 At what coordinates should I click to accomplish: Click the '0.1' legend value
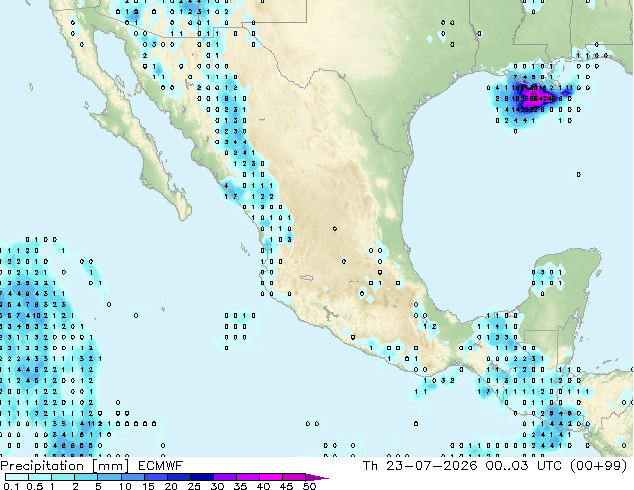click(x=11, y=486)
